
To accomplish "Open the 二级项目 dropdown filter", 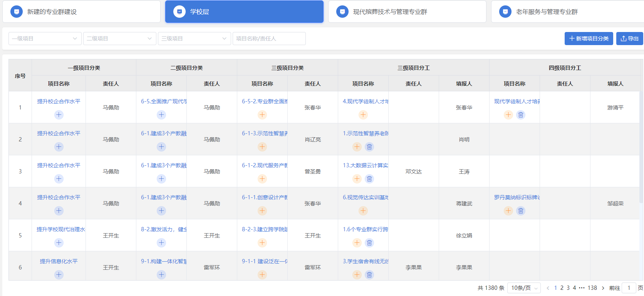I will (x=119, y=39).
